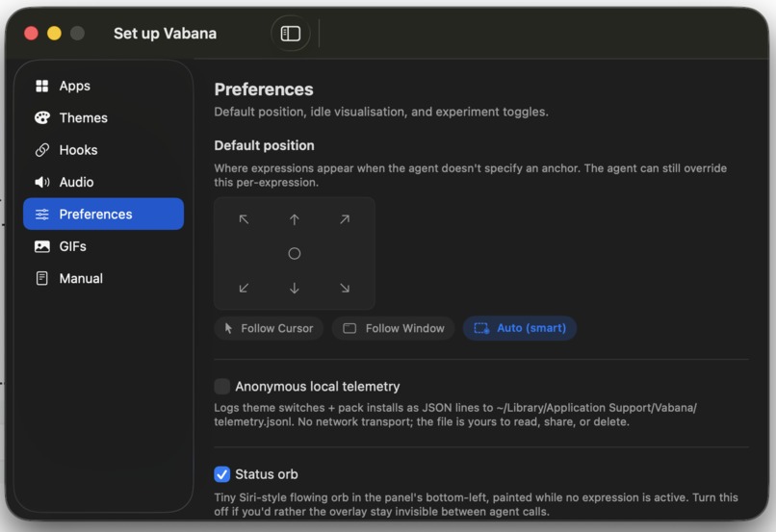
Task: Choose Follow Cursor positioning
Action: pos(269,328)
